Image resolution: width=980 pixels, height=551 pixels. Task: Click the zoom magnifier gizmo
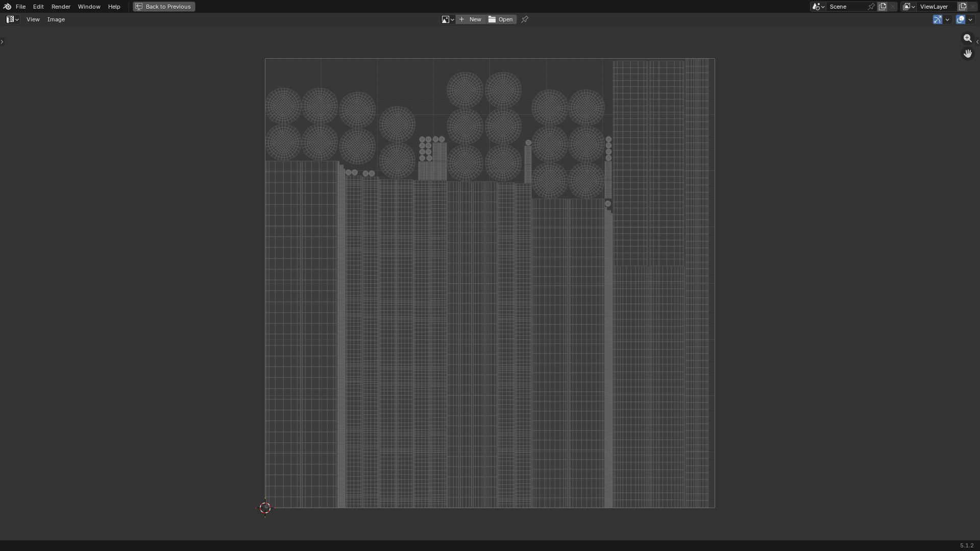[968, 38]
